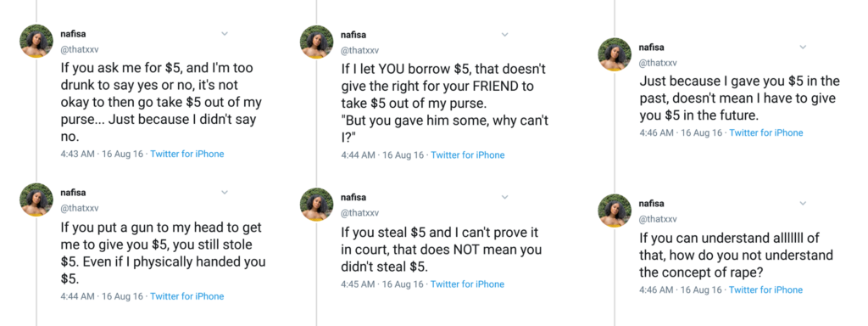Open the chevron on the 'let YOU borrow $5' tweet

click(504, 34)
